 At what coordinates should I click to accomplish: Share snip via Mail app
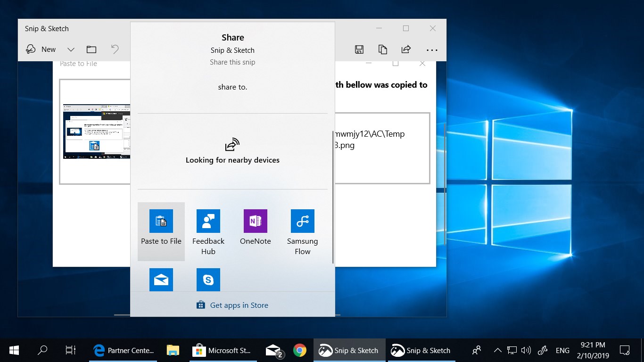(161, 280)
